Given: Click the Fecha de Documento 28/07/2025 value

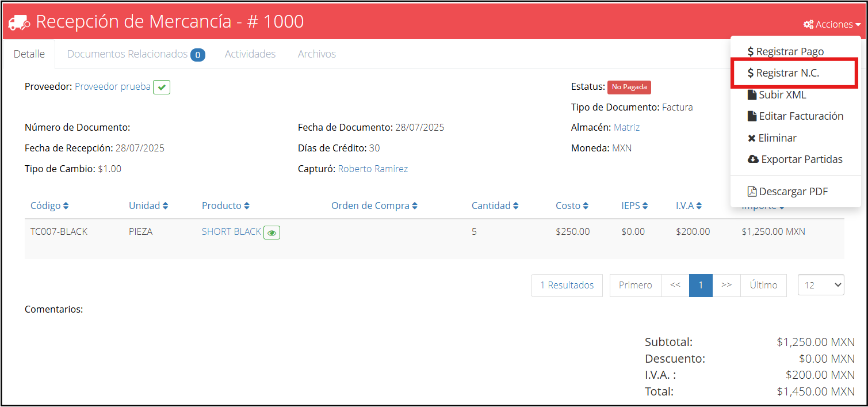Looking at the screenshot, I should click(420, 127).
